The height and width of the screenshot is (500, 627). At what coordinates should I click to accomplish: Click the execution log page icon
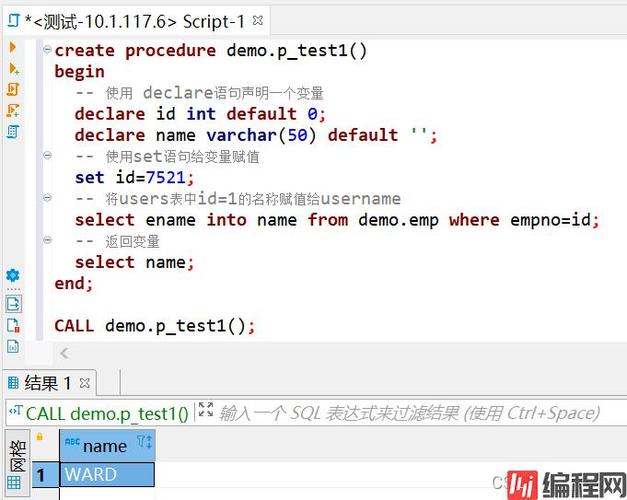click(13, 325)
